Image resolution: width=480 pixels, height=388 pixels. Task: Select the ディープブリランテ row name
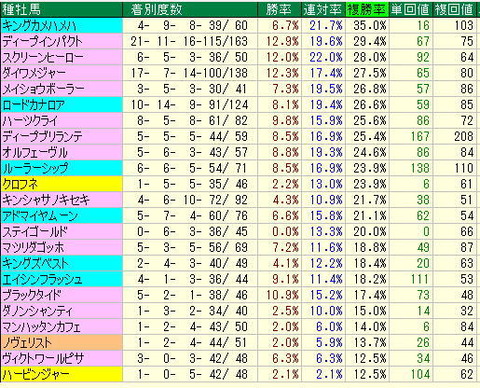42,137
